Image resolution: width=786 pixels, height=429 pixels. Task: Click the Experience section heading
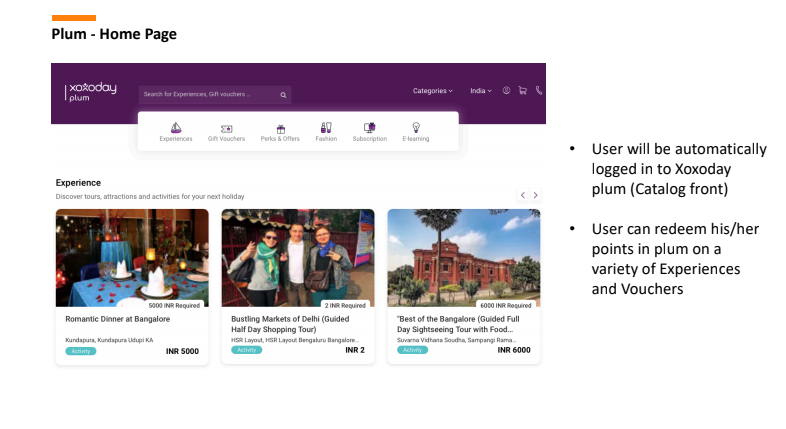78,183
